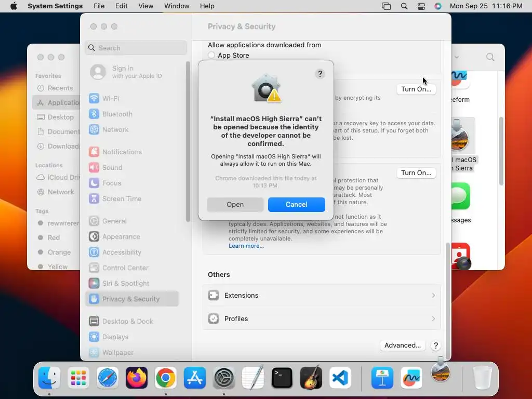The height and width of the screenshot is (399, 532).
Task: Open Finder toolbar dropdown chevron
Action: coord(457,57)
